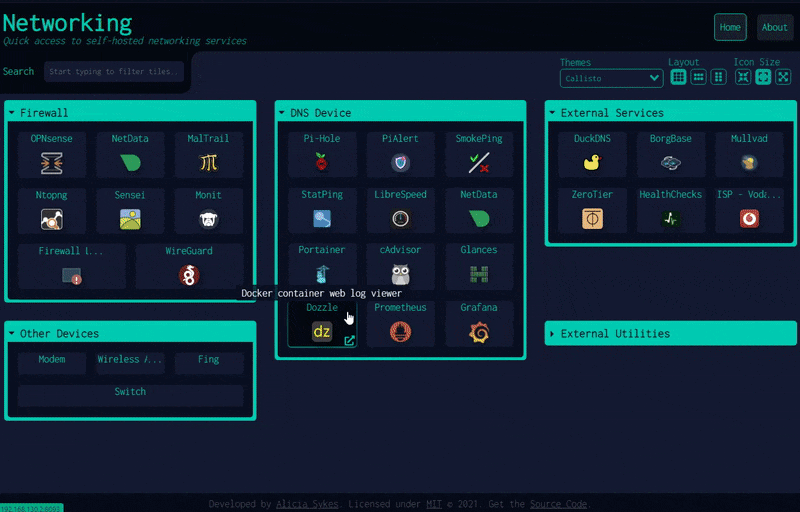Set icon size to small
800x512 pixels.
pyautogui.click(x=743, y=78)
